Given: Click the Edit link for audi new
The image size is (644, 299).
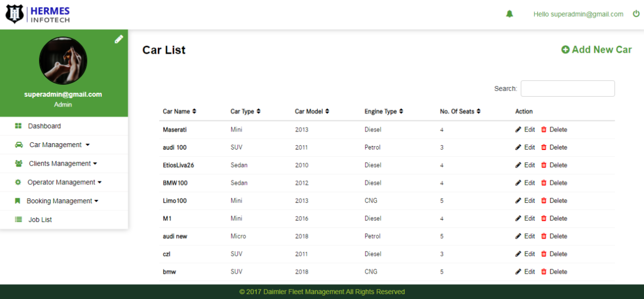Looking at the screenshot, I should (x=529, y=236).
